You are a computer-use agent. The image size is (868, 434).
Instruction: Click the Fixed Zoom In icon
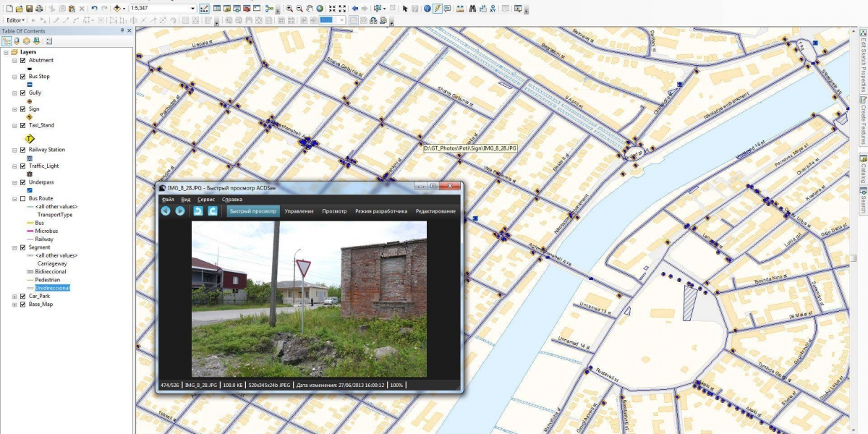pyautogui.click(x=332, y=8)
